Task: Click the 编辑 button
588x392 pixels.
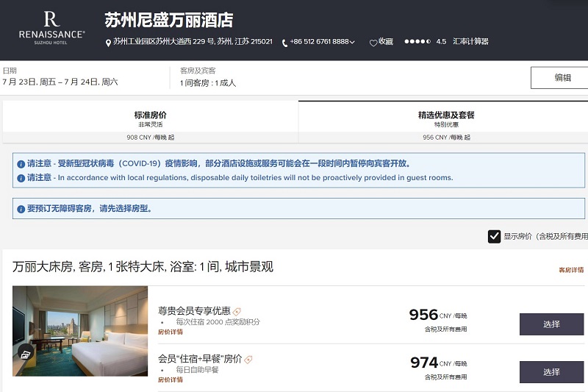Action: point(559,78)
